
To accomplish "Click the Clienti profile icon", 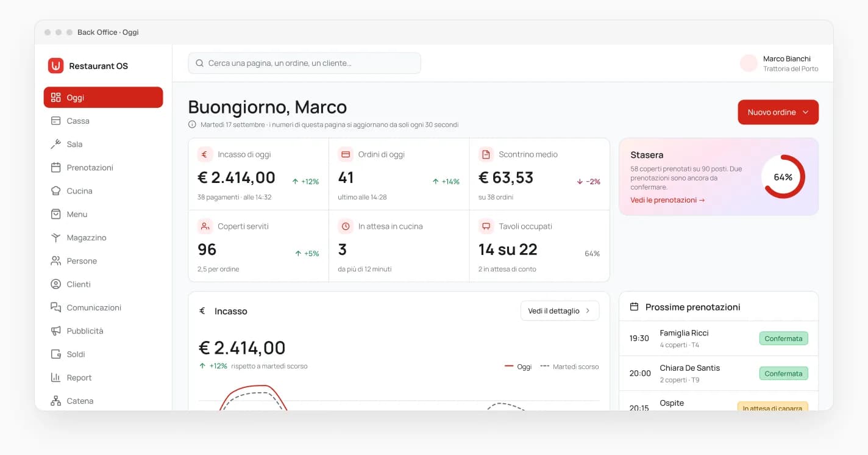I will pos(56,284).
